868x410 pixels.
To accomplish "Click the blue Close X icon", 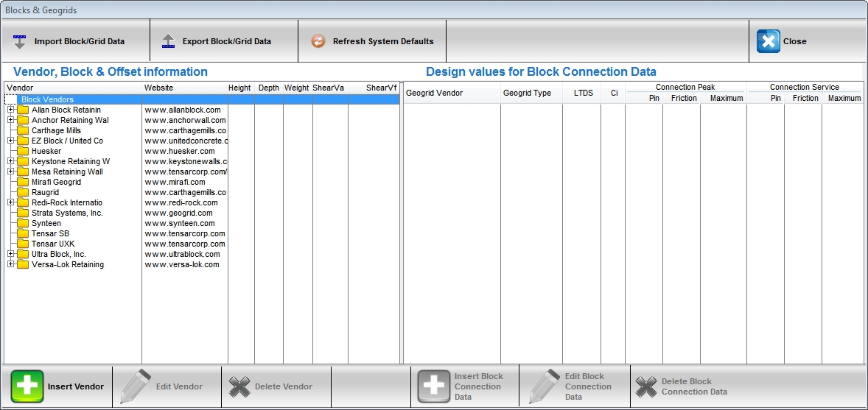I will click(x=768, y=41).
